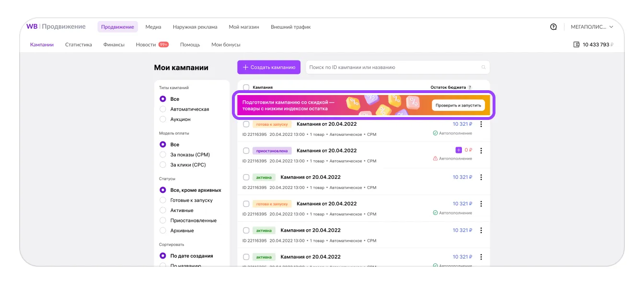Click the purple plus top-up icon
Screen dimensions: 644x284
click(x=459, y=150)
